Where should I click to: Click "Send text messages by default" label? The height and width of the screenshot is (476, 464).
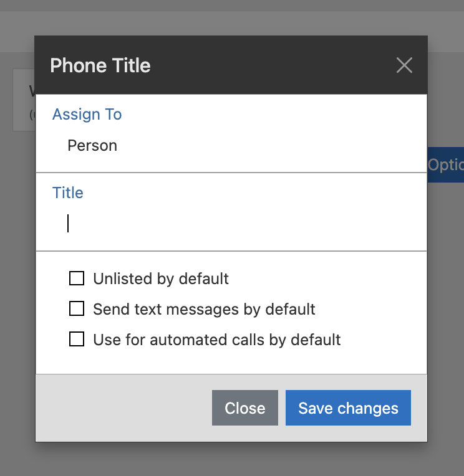click(204, 309)
